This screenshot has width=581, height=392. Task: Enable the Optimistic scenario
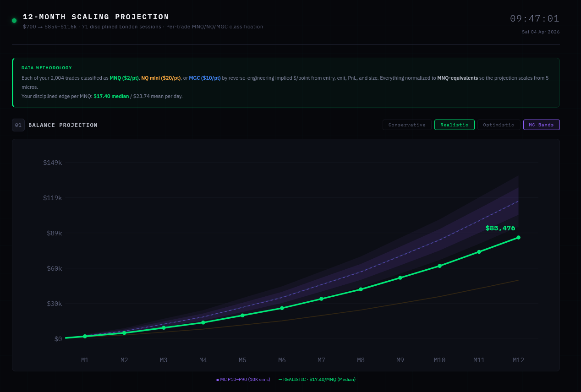pyautogui.click(x=499, y=125)
